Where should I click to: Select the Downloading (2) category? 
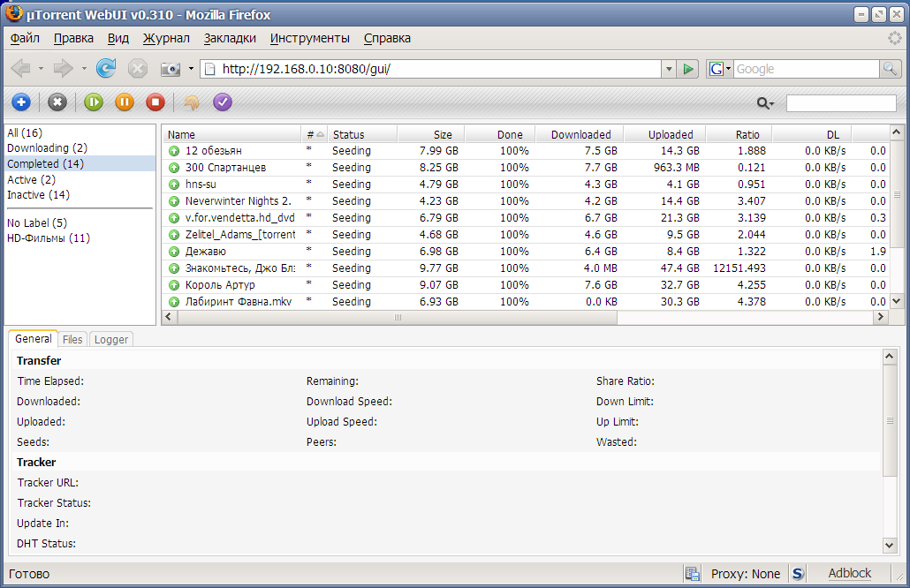(47, 148)
